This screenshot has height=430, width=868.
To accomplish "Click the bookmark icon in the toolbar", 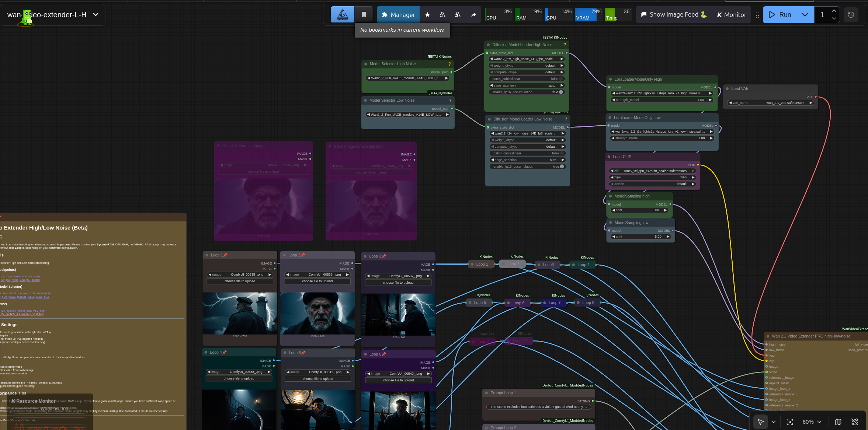I will point(364,15).
